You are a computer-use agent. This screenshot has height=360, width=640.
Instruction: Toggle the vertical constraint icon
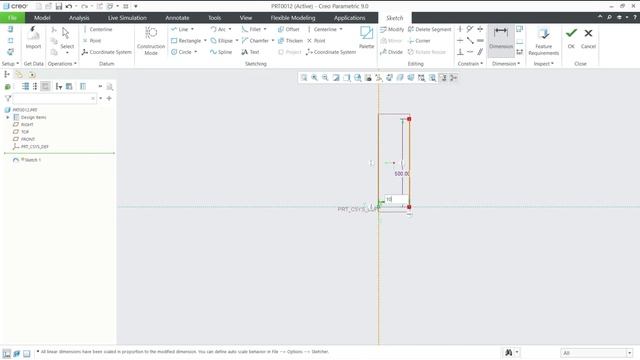(460, 29)
